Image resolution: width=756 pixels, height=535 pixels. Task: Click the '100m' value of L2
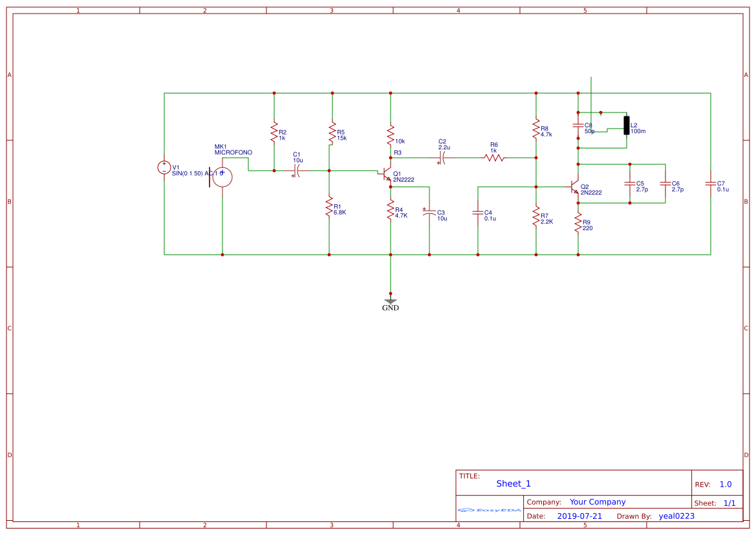pyautogui.click(x=638, y=131)
